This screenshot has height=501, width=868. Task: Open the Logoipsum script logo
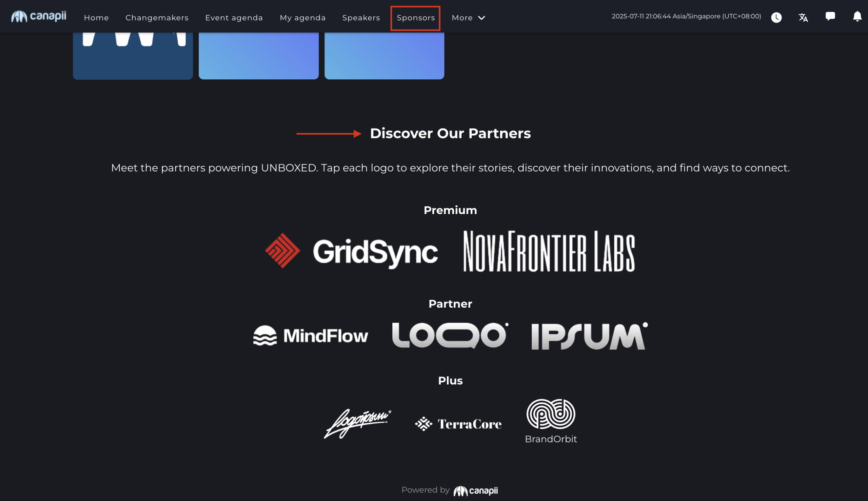click(x=357, y=423)
